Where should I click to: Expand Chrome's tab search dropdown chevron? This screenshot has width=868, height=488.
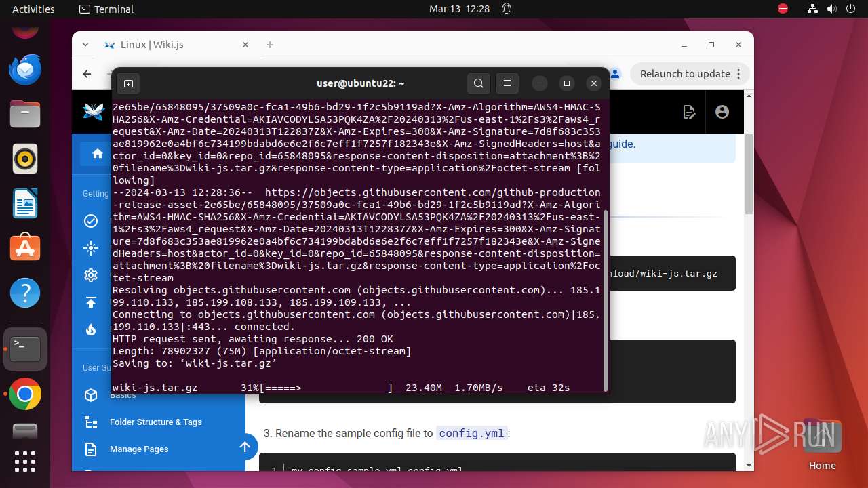pos(85,45)
